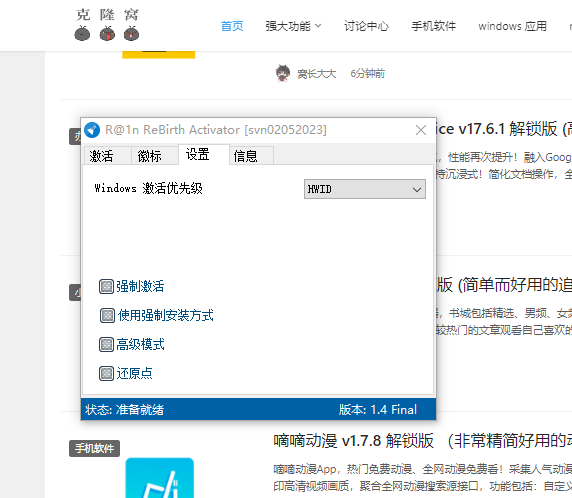Open the 窝长大大 author link
The image size is (572, 498).
tap(316, 74)
